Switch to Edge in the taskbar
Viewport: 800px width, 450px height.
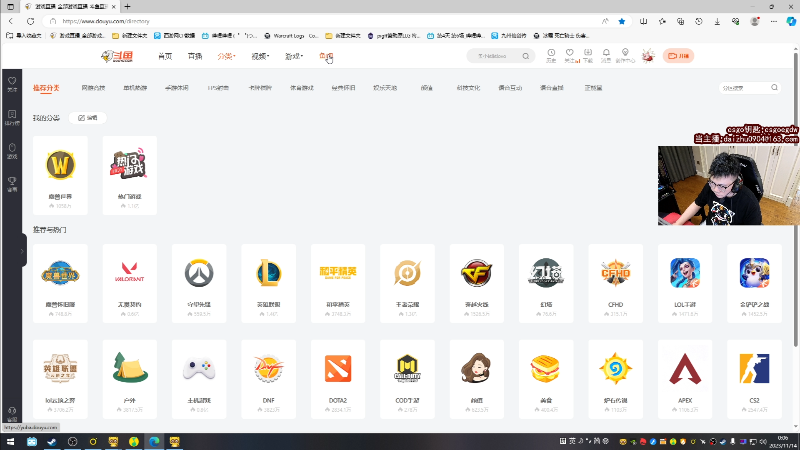[x=154, y=441]
